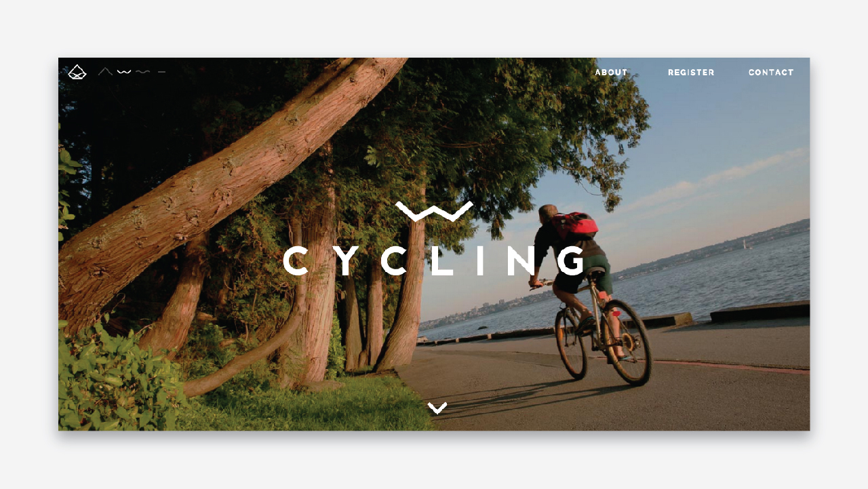The height and width of the screenshot is (489, 868).
Task: Select the mountain peak section icon
Action: pyautogui.click(x=105, y=71)
